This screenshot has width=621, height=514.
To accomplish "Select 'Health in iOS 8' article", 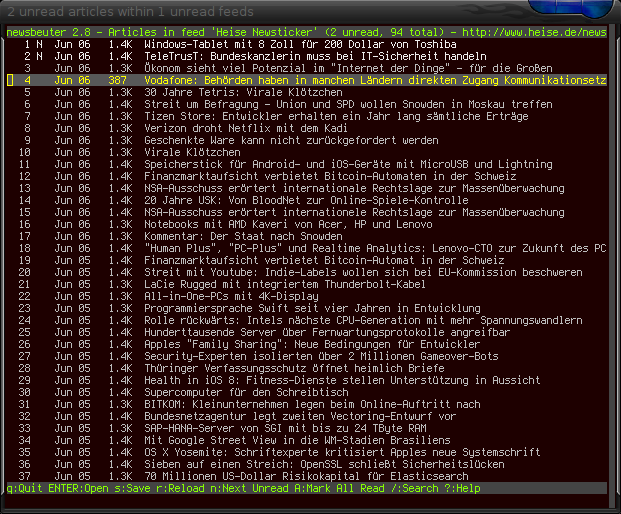I will pos(307,380).
